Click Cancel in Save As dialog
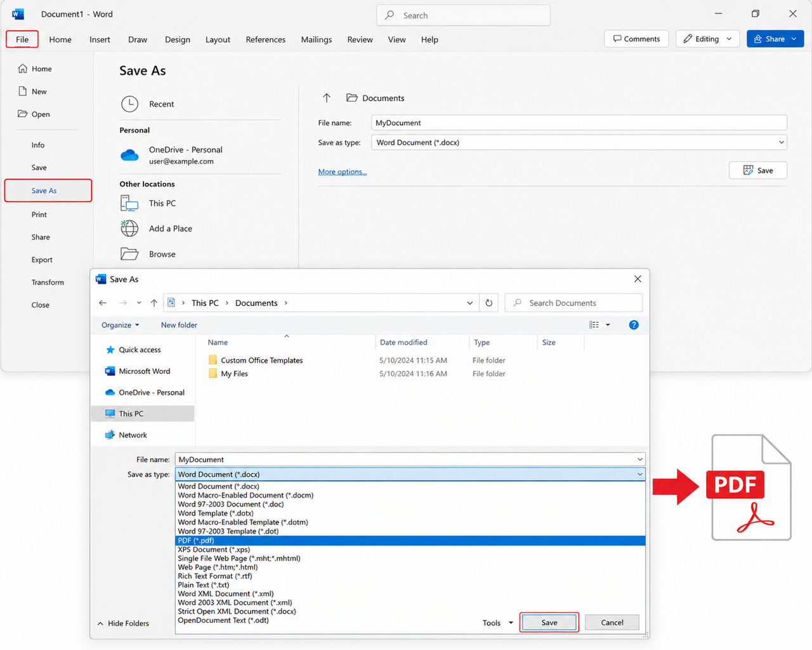Viewport: 812px width, 650px height. coord(612,623)
